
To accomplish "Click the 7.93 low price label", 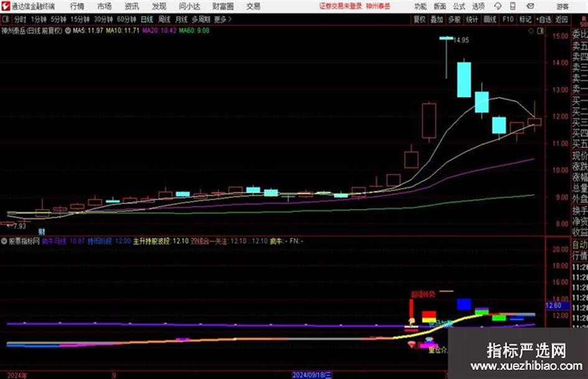I will pos(19,227).
